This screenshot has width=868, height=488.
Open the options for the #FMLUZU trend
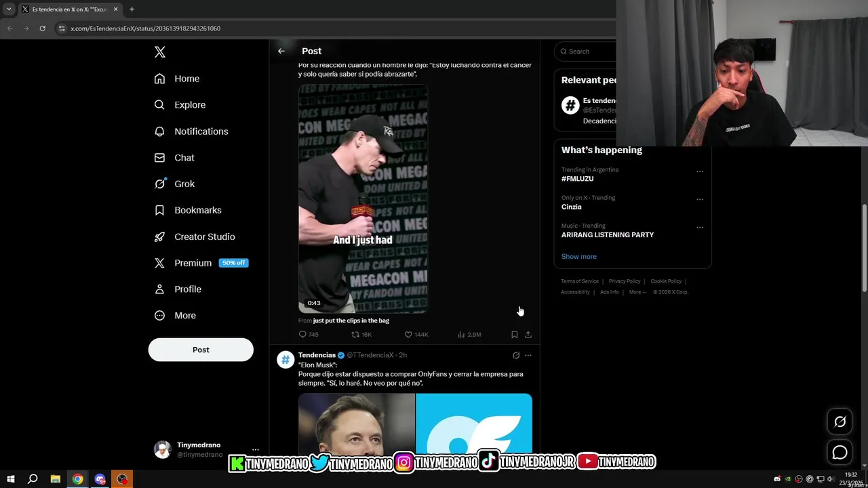(x=700, y=171)
